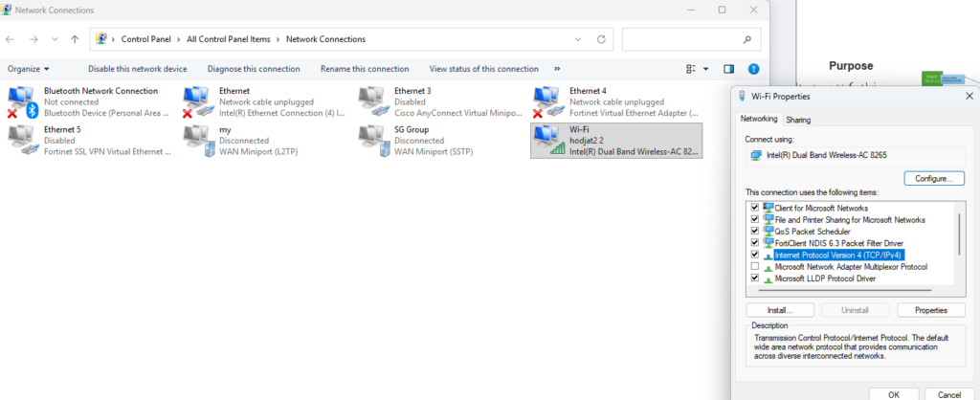
Task: Open Properties for the selected item
Action: (x=930, y=310)
